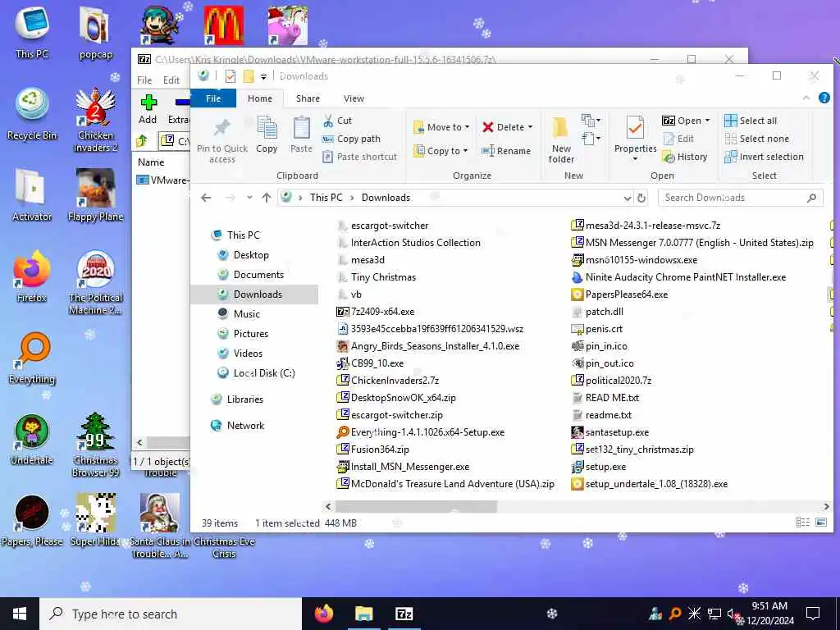Open the Delete dropdown arrow
Image resolution: width=840 pixels, height=630 pixels.
click(x=531, y=127)
